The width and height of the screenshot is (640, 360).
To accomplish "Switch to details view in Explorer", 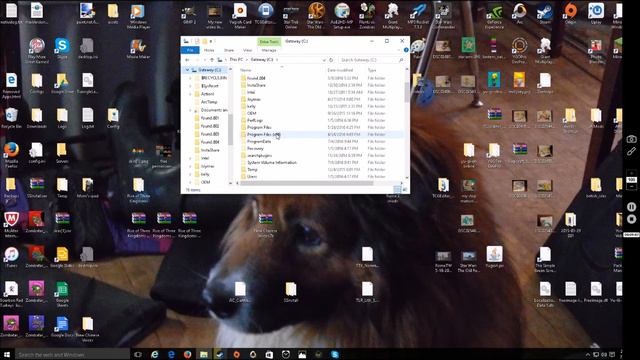I will click(398, 190).
